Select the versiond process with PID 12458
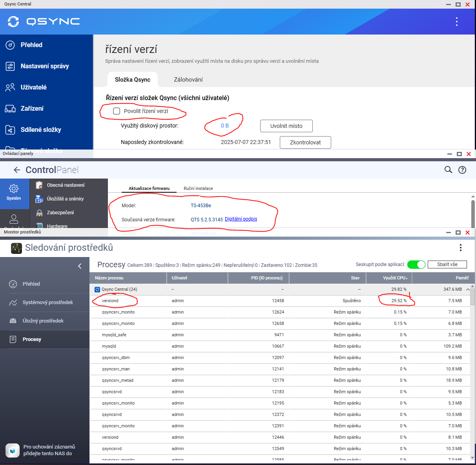This screenshot has height=465, width=476. click(x=280, y=301)
